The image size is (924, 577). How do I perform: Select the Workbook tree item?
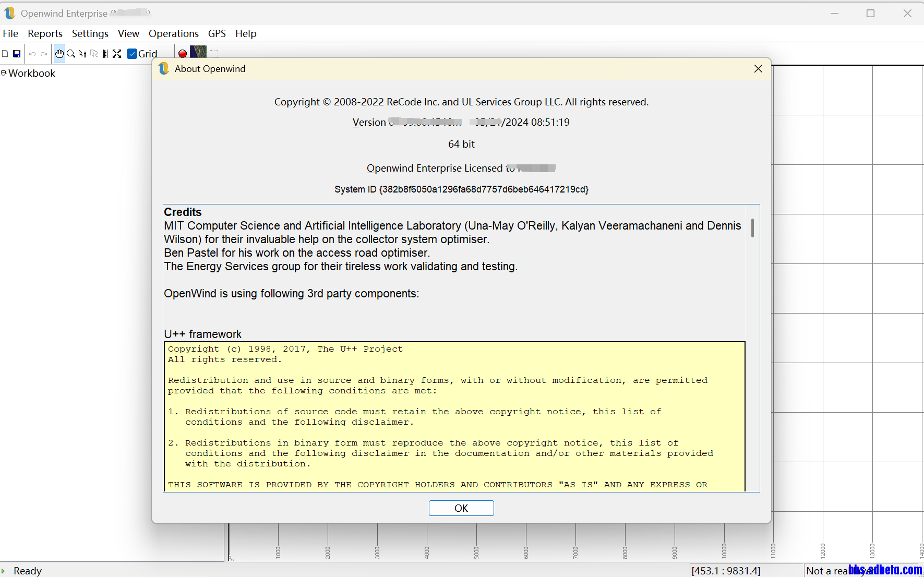click(x=32, y=73)
